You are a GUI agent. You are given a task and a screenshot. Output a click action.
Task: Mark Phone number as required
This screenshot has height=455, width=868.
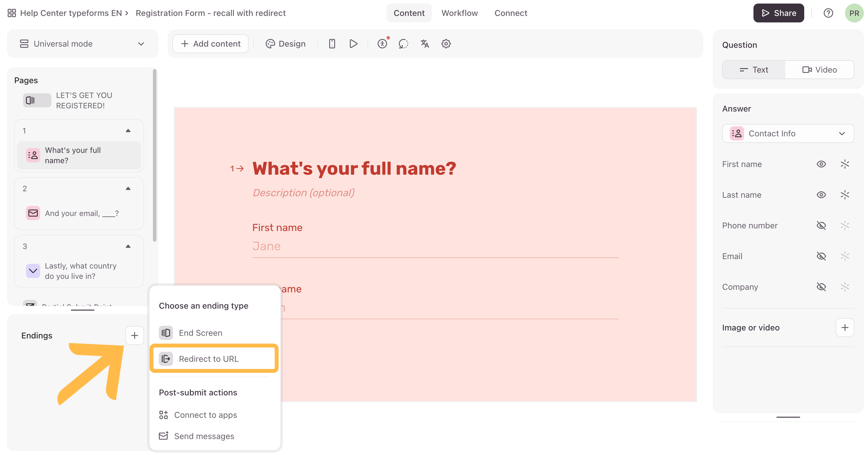tap(845, 226)
